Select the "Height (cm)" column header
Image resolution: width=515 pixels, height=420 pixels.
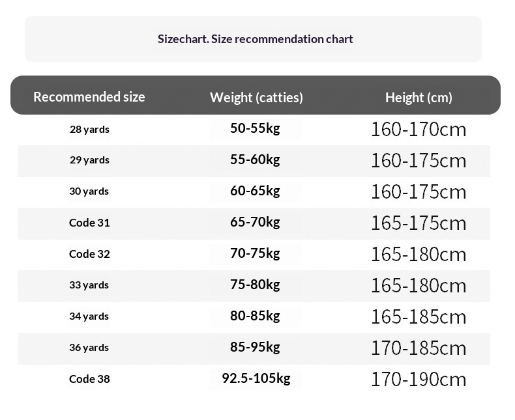(419, 98)
